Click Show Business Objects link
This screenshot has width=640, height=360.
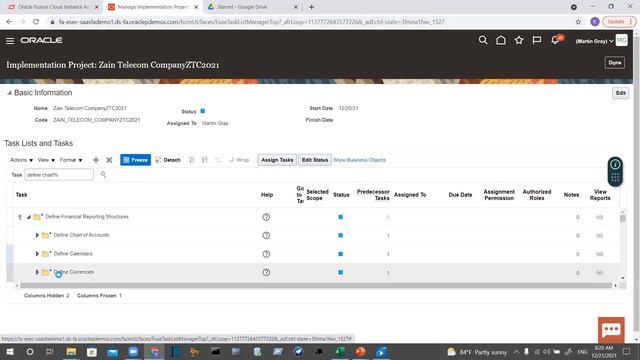(x=360, y=160)
